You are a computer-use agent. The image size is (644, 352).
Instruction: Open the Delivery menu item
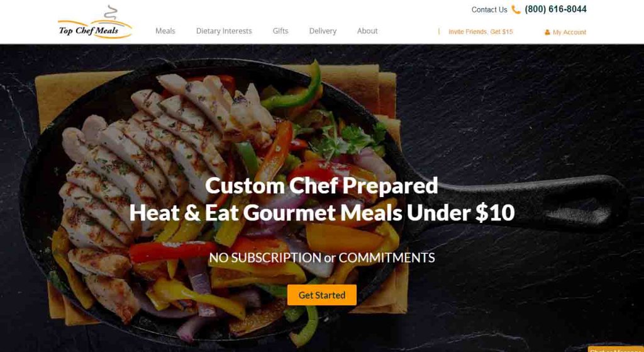tap(323, 31)
